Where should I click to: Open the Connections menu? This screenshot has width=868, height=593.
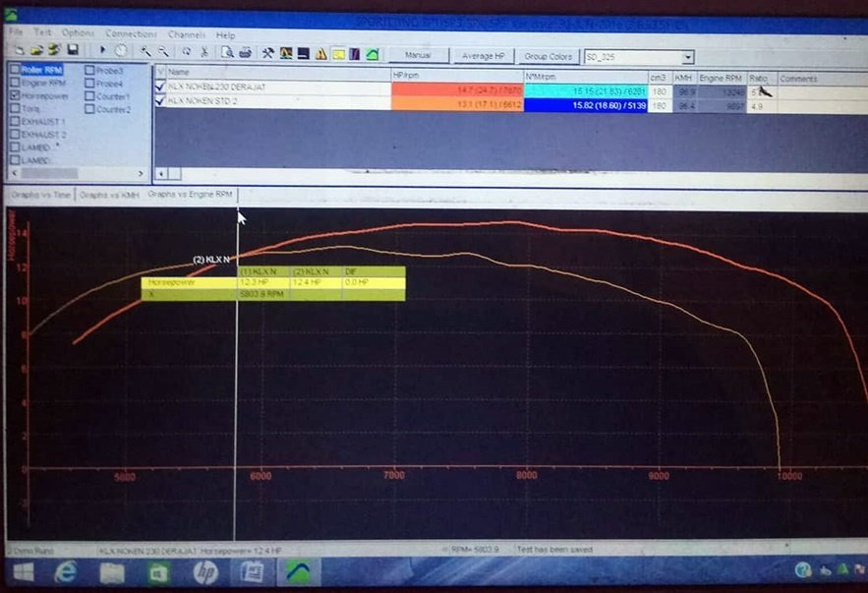click(131, 33)
